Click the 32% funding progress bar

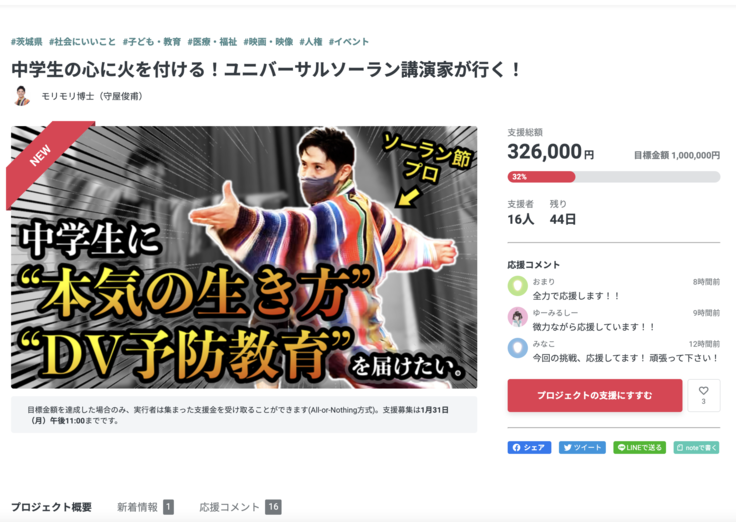[613, 177]
